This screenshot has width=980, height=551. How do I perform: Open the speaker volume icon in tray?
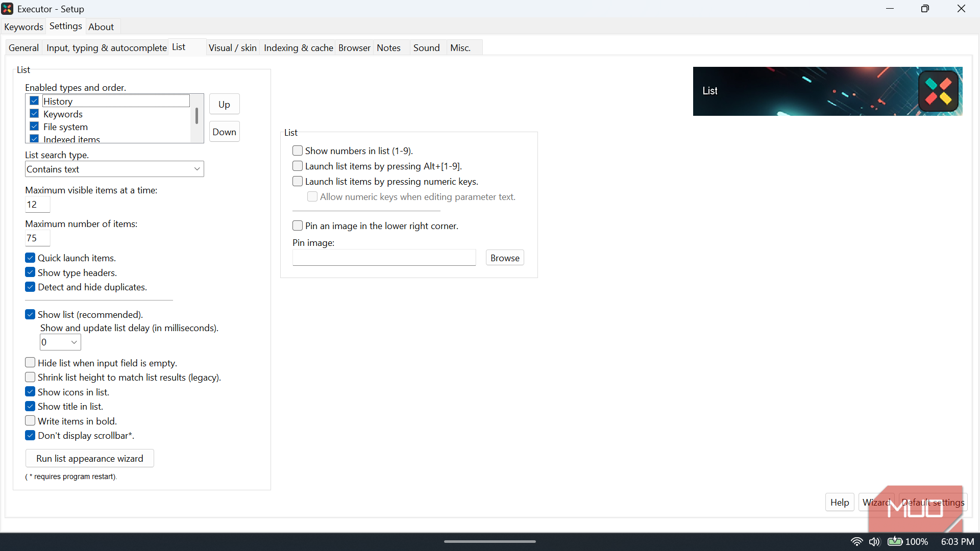point(874,541)
